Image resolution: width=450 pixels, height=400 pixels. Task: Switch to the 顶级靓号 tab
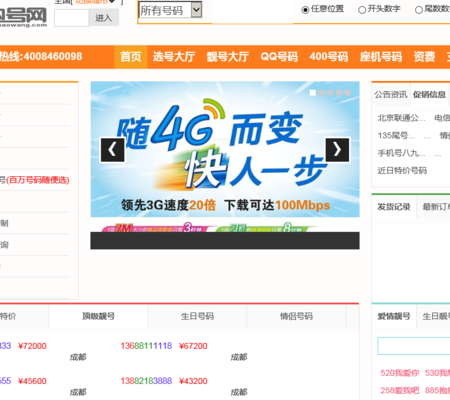(99, 316)
